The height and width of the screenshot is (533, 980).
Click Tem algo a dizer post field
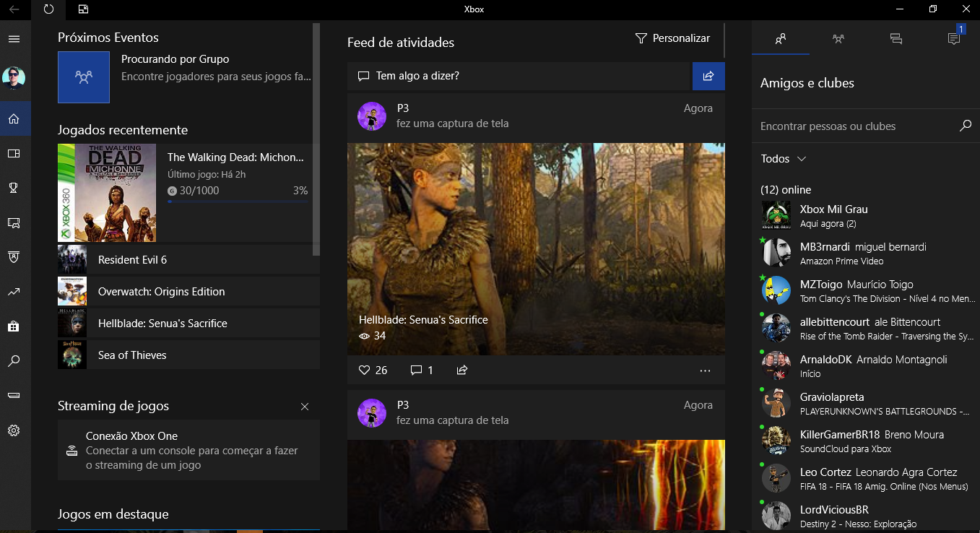(x=519, y=76)
